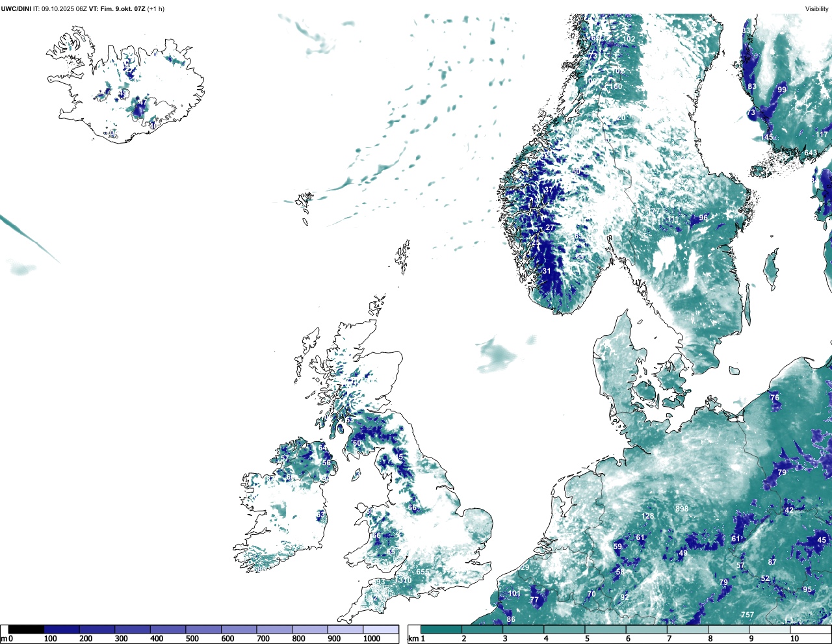Click the 500–600 m purple legend swatch
This screenshot has width=832, height=644.
coord(203,630)
